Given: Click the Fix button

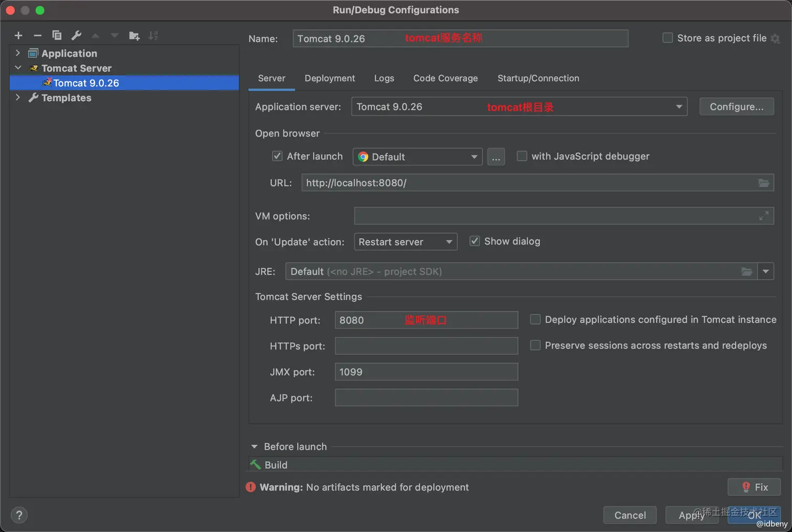Looking at the screenshot, I should pyautogui.click(x=754, y=487).
